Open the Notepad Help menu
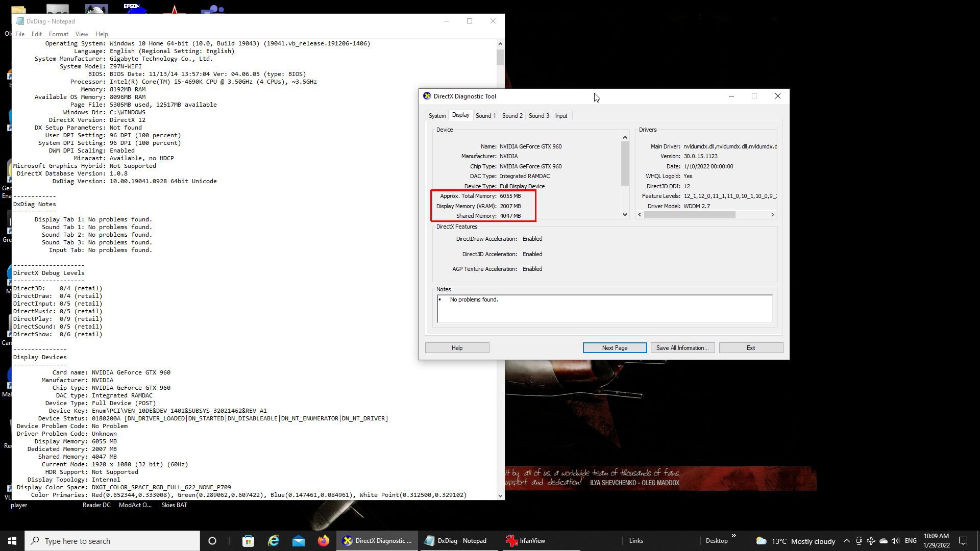 click(x=102, y=34)
